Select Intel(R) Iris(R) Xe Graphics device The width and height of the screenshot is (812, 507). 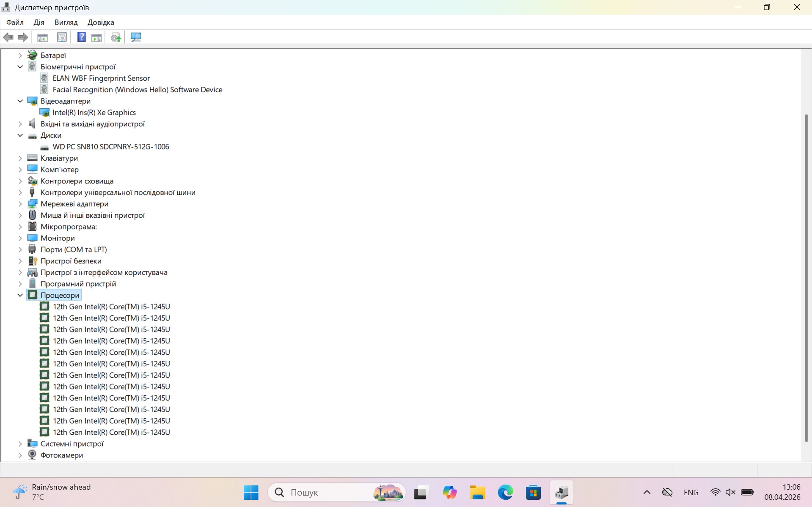click(x=94, y=112)
